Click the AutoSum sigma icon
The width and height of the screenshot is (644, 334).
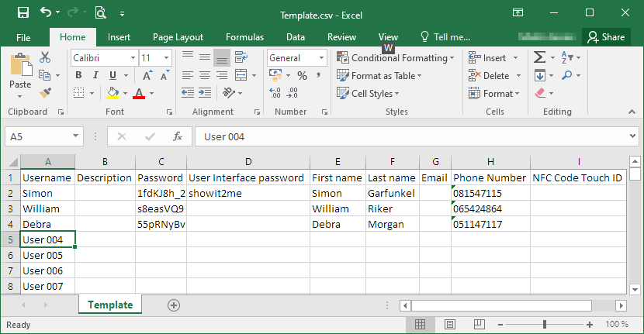pos(539,58)
